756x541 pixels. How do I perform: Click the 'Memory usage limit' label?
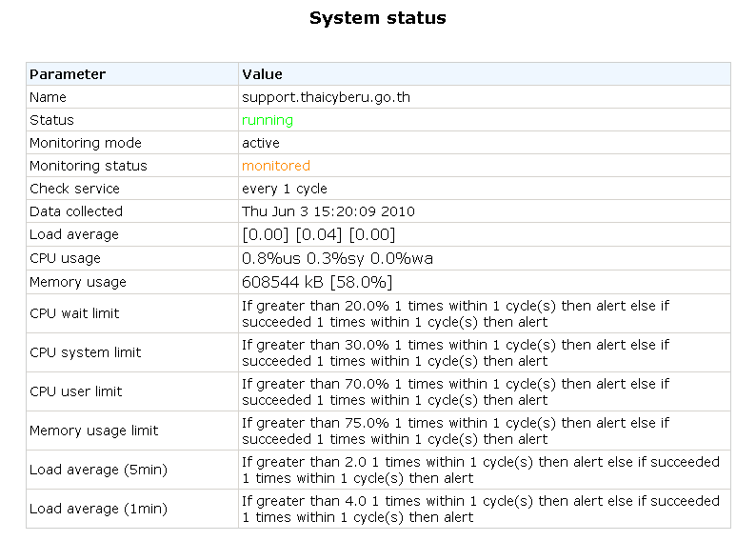[x=93, y=431]
